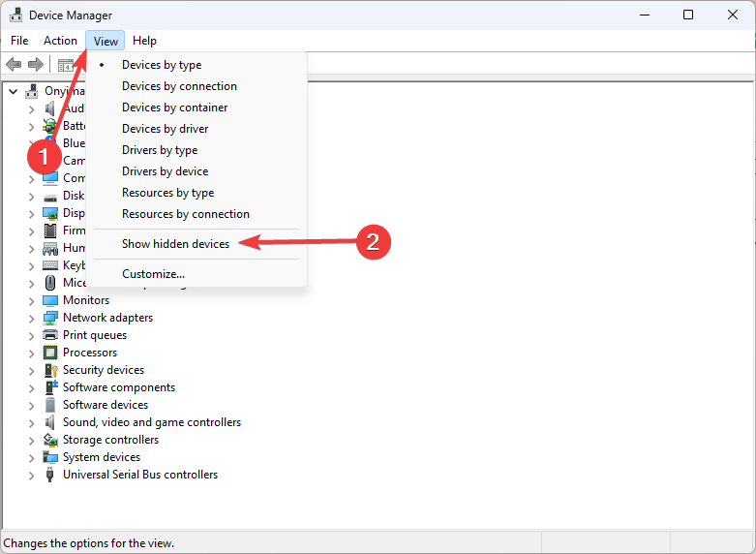Choose Customize... from the View menu
The image size is (756, 554).
[197, 274]
